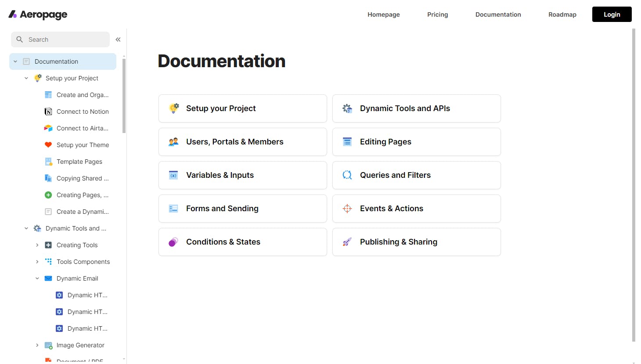Open the Dynamic Tools and APIs card

tap(417, 108)
